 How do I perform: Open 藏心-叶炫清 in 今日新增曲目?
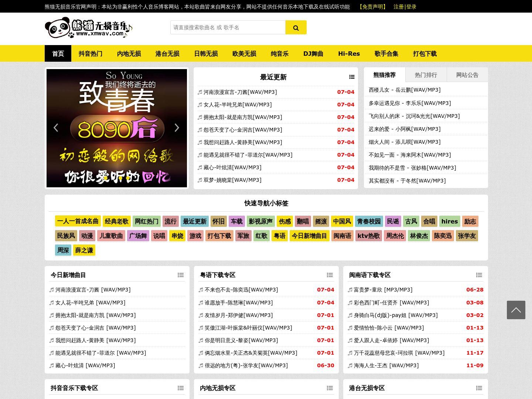pos(85,365)
